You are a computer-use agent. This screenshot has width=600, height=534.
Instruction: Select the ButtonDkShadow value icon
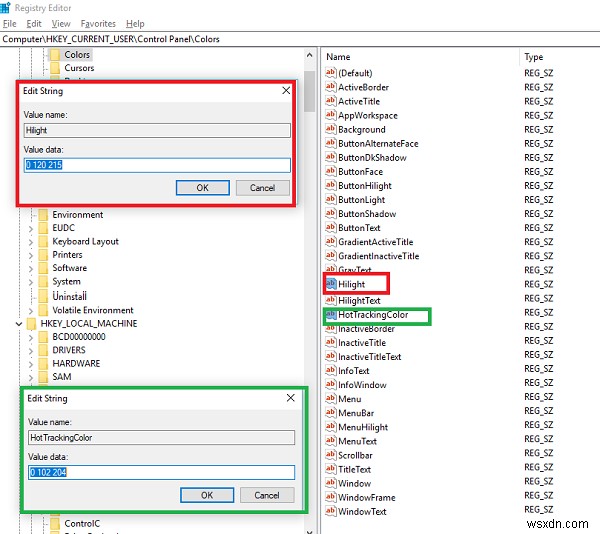click(330, 157)
